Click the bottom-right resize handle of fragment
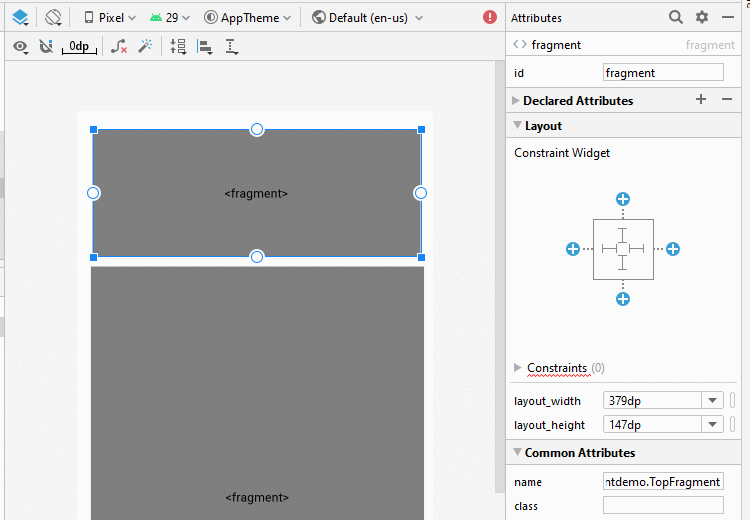The width and height of the screenshot is (750, 520). (x=421, y=257)
